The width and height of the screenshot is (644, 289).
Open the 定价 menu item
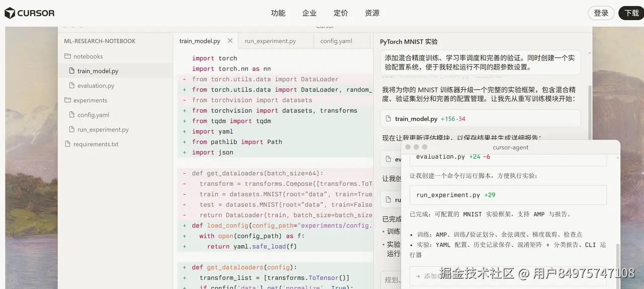[341, 13]
